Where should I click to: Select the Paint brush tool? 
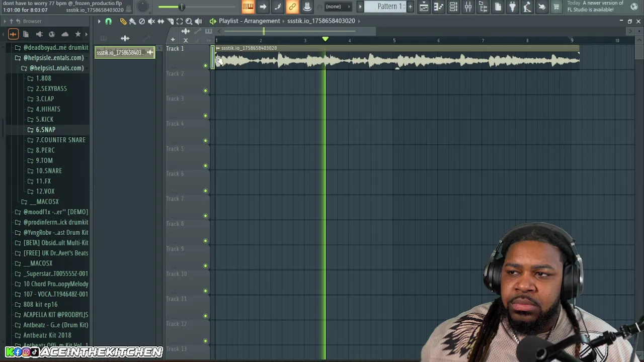[132, 21]
